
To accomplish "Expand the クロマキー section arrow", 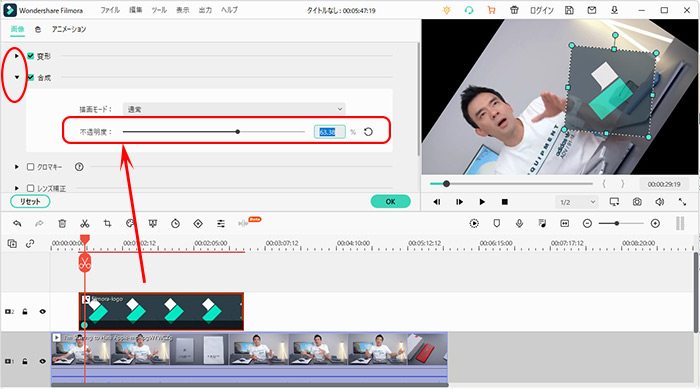I will pos(17,167).
